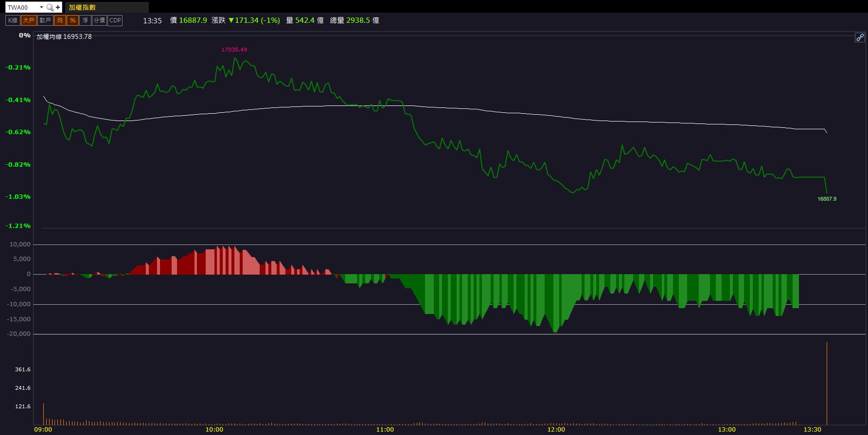Switch to K線 chart mode
This screenshot has height=435, width=868.
13,20
